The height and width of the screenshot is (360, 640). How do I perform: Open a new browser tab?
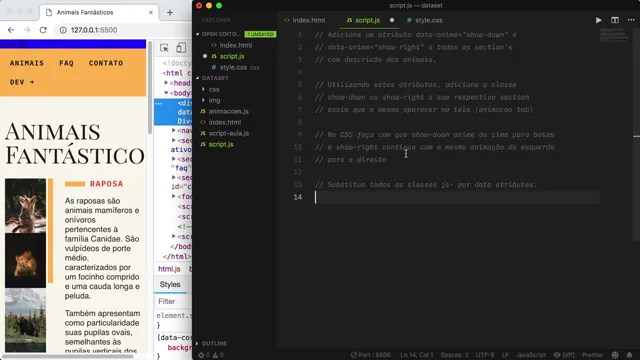click(x=170, y=12)
